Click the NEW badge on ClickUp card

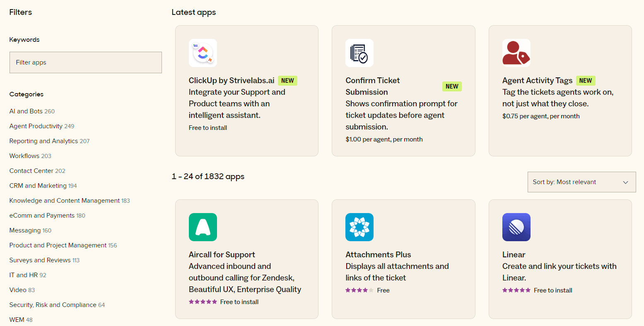(x=287, y=81)
